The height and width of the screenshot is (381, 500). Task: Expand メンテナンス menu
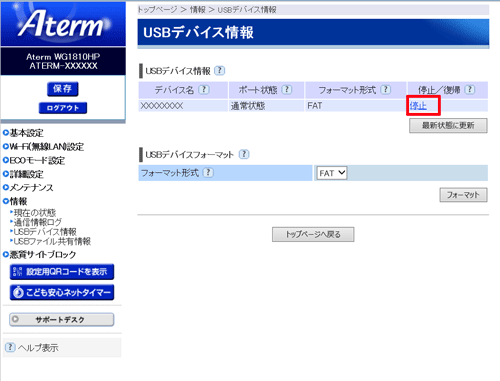(28, 187)
